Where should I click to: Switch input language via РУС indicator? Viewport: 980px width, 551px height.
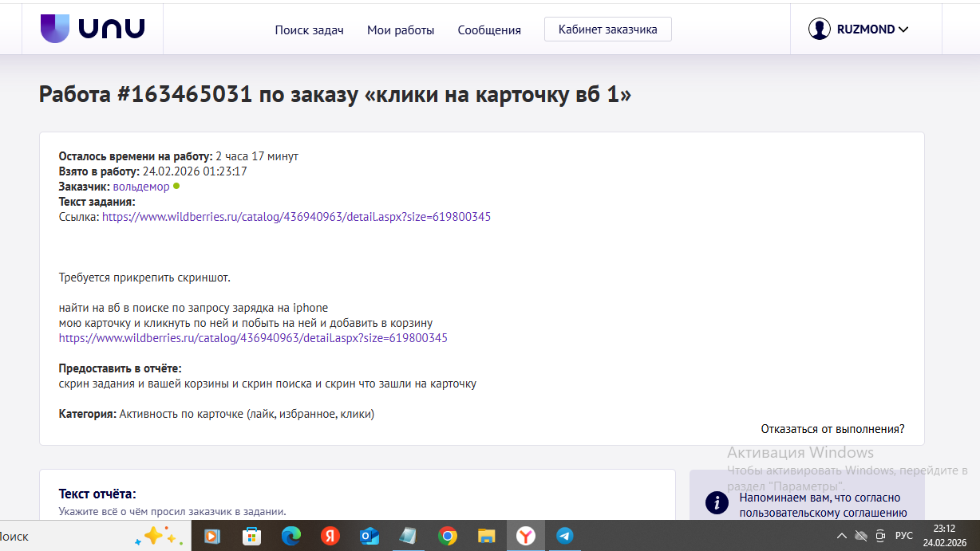click(x=903, y=536)
